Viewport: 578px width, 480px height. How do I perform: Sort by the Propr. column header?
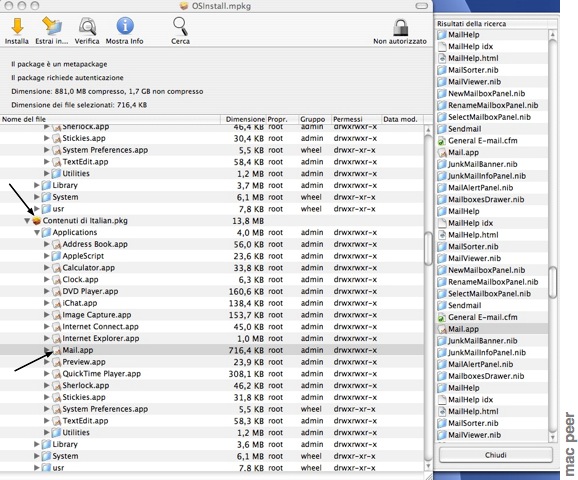(282, 119)
